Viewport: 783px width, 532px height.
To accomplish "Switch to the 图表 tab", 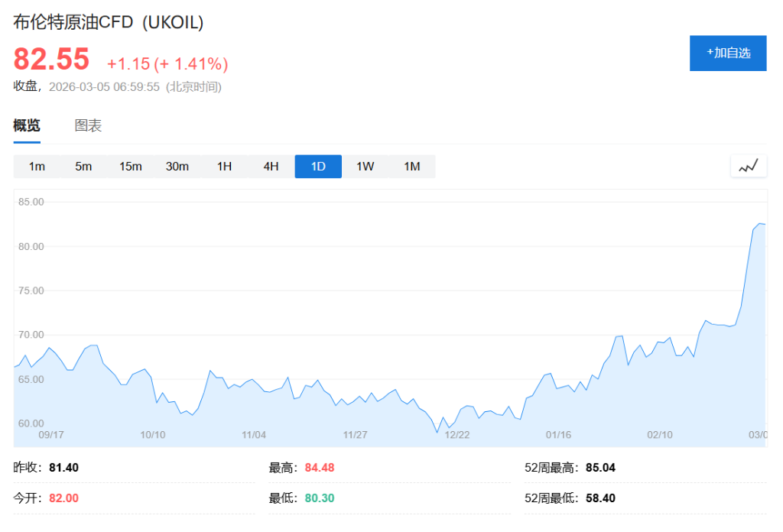I will click(x=89, y=125).
